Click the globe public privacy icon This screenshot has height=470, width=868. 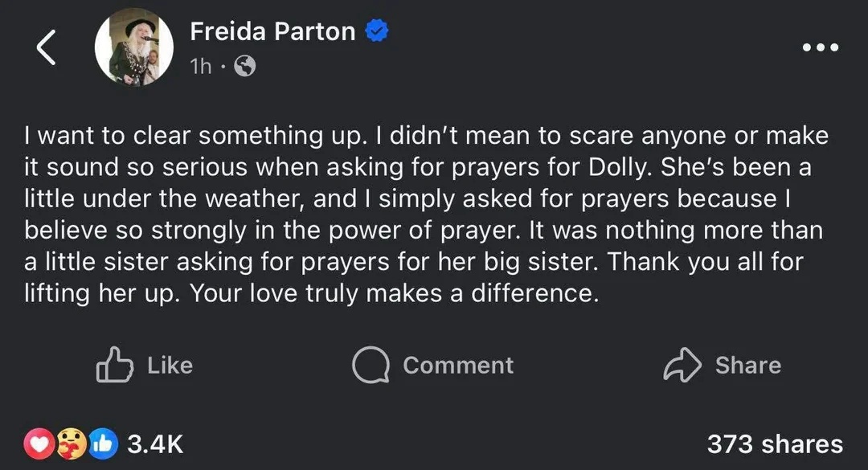pos(244,67)
